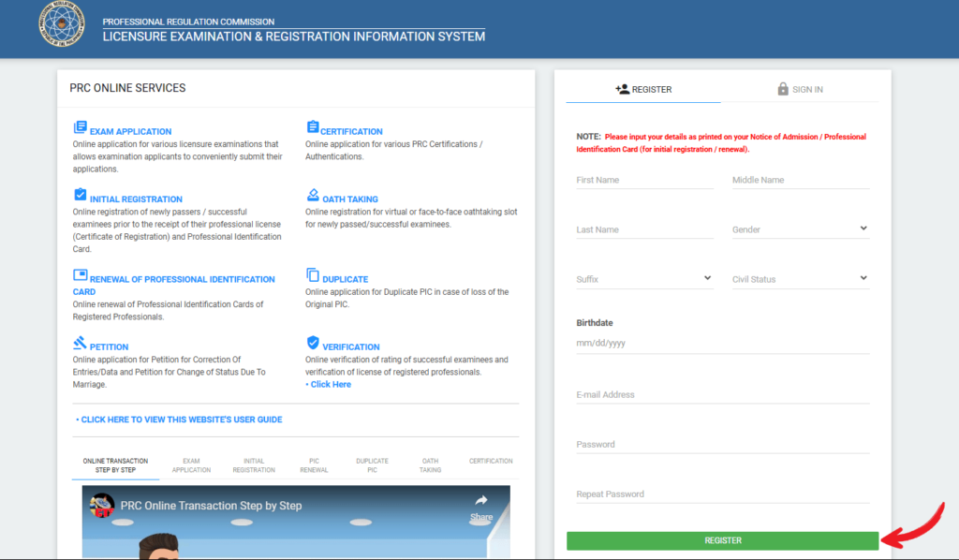959x560 pixels.
Task: Open the Exam Application service link
Action: coord(130,131)
